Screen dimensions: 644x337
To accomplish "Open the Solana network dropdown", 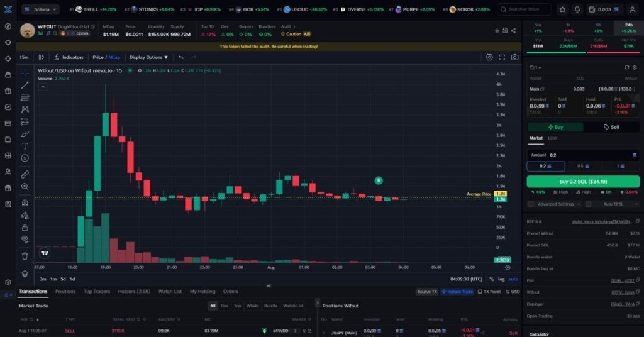I will [41, 9].
